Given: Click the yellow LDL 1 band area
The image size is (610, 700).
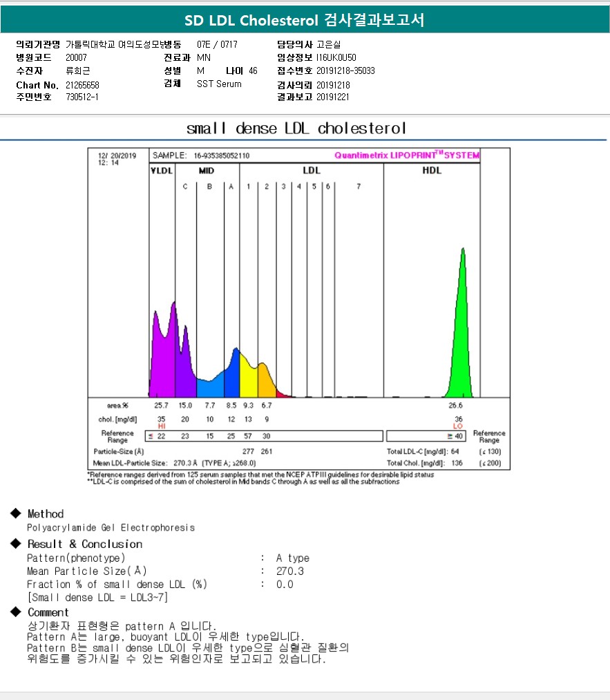Looking at the screenshot, I should (248, 379).
